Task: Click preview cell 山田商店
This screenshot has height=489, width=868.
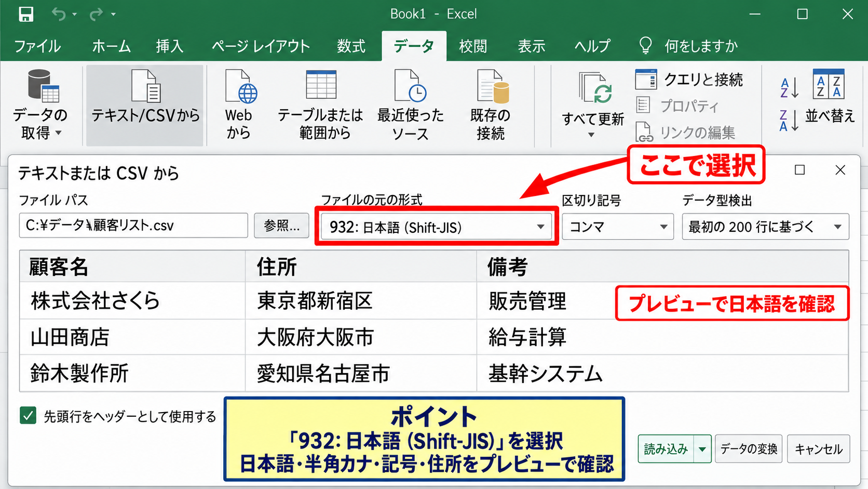Action: pos(132,337)
